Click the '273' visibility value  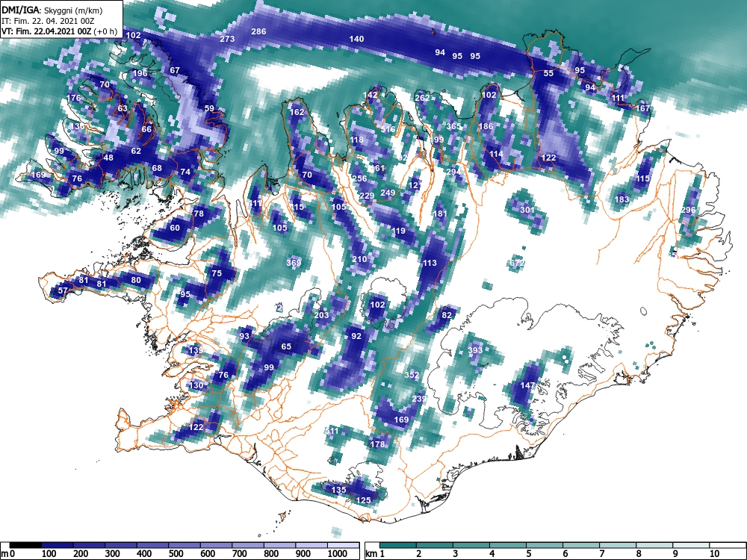[227, 39]
